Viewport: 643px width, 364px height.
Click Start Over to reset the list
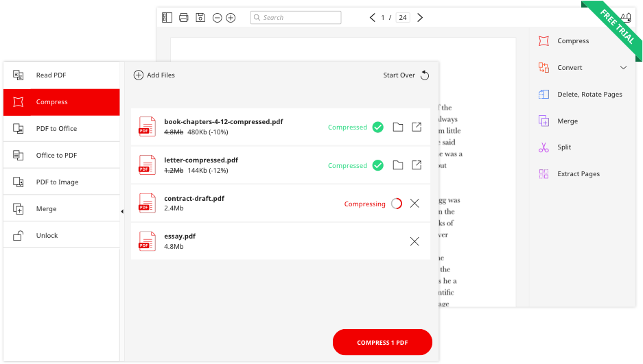(x=406, y=75)
